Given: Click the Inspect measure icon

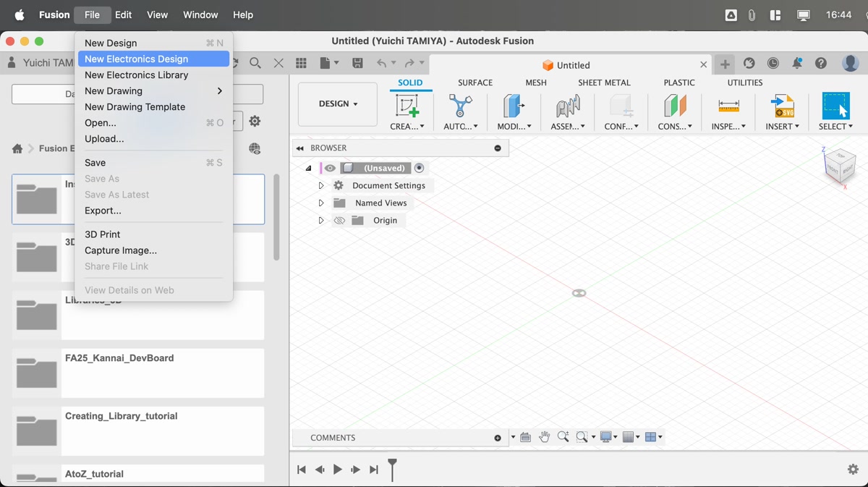Looking at the screenshot, I should click(x=728, y=106).
